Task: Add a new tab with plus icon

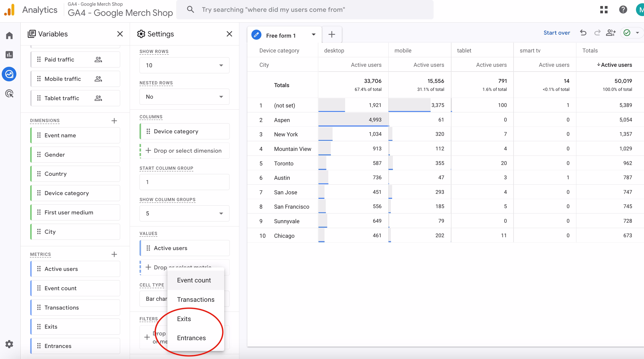Action: 332,35
